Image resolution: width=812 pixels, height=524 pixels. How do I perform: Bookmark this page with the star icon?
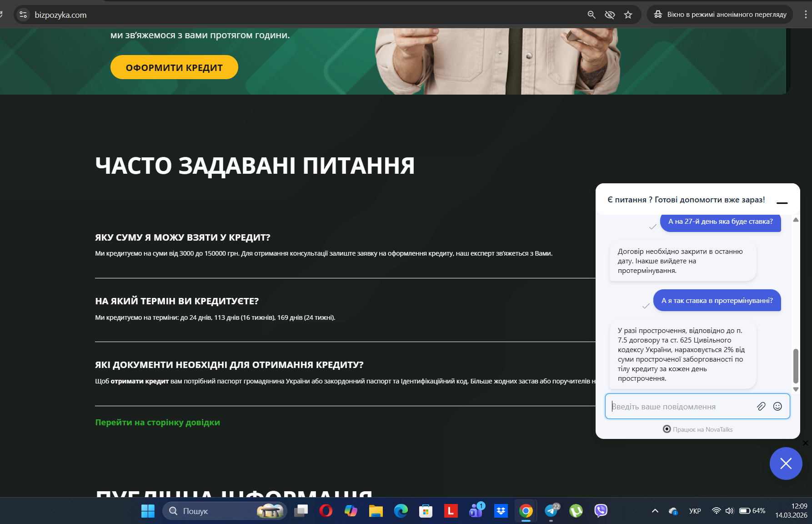(x=628, y=15)
